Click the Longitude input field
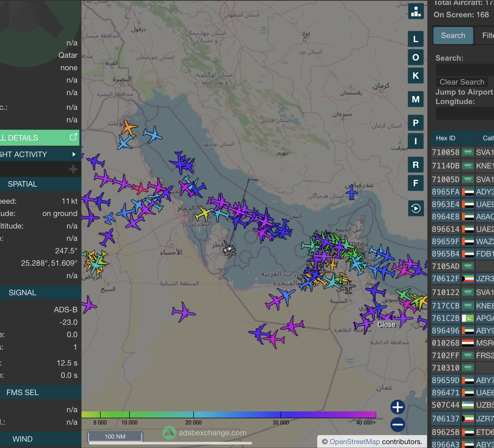494x448 pixels. [465, 113]
